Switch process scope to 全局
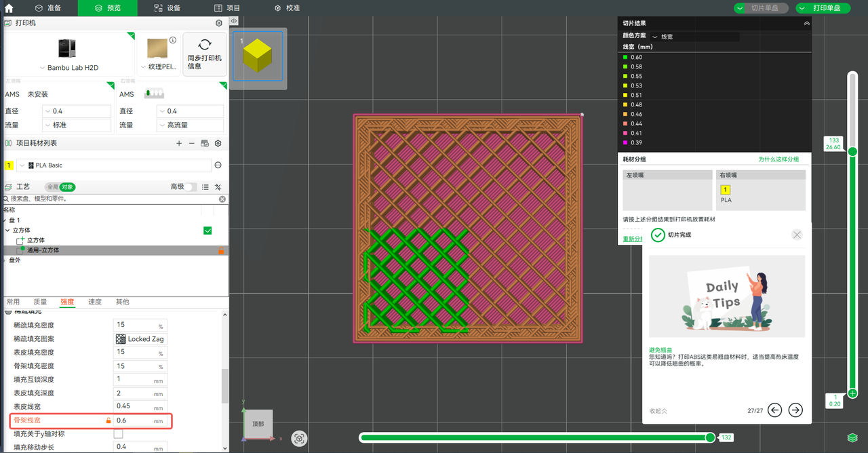The width and height of the screenshot is (868, 453). tap(52, 186)
